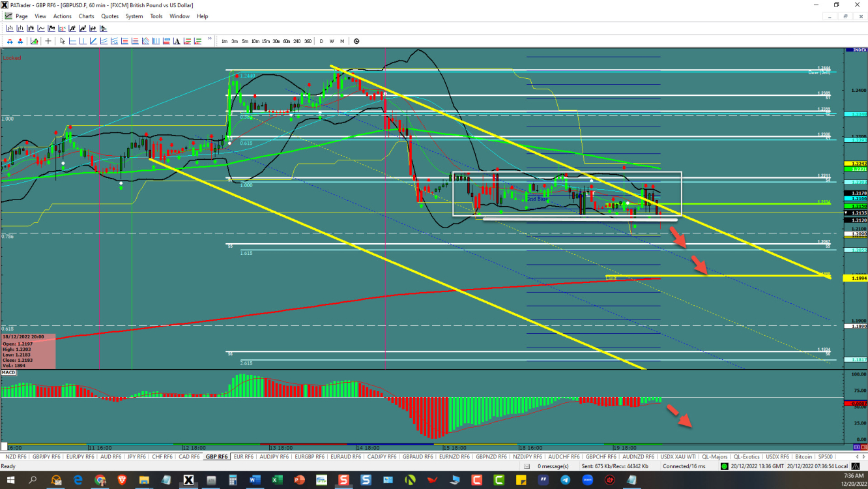Switch to the USDX XAU WTI tab
This screenshot has height=489, width=868.
[x=677, y=456]
